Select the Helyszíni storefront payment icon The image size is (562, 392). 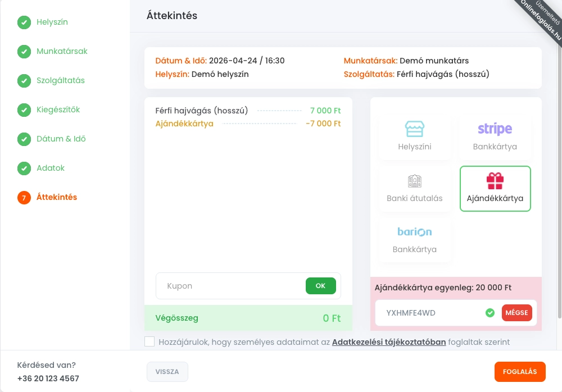pos(415,129)
